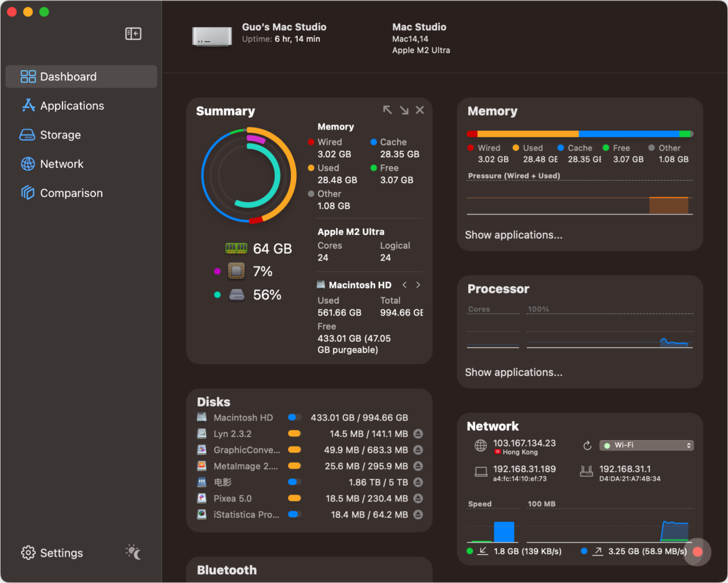
Task: Click the local IP 192.168.31.189
Action: [524, 469]
